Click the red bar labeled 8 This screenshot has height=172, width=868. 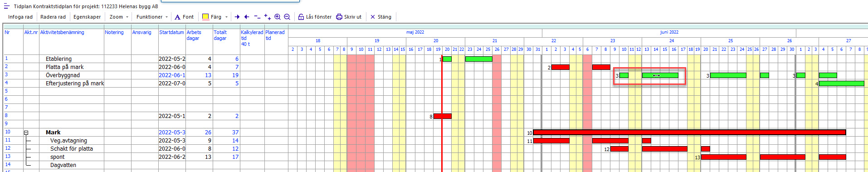point(442,116)
